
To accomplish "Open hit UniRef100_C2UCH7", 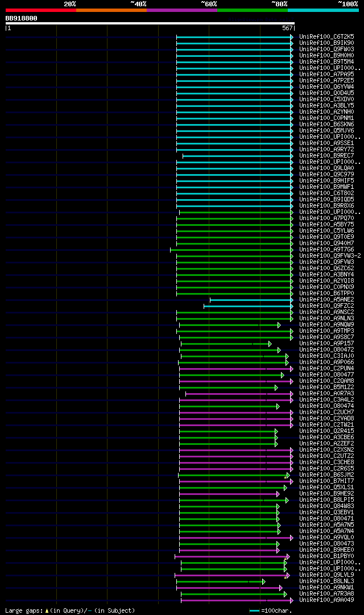I will point(326,413).
